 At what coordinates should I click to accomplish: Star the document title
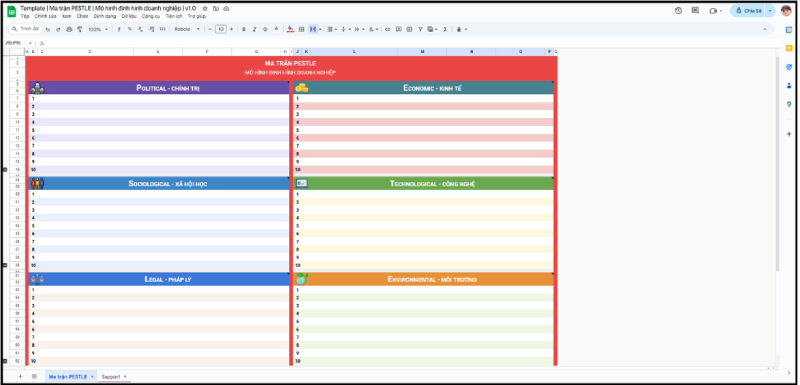coord(205,9)
